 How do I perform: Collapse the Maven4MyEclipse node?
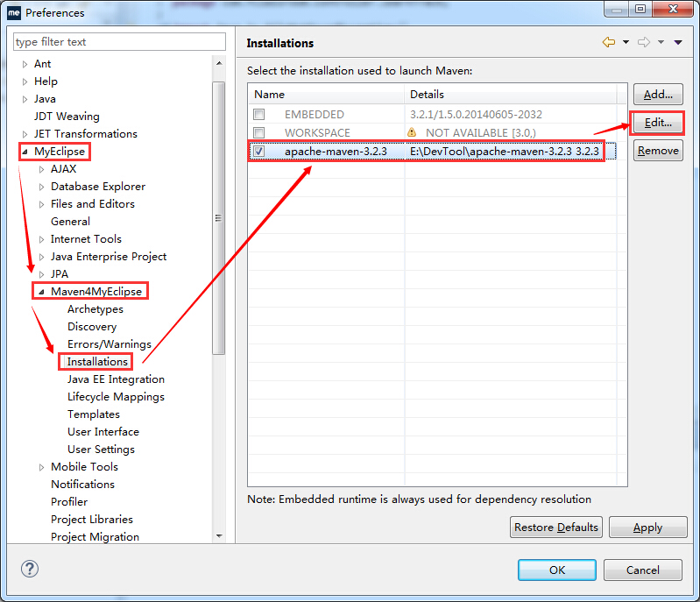click(x=41, y=292)
